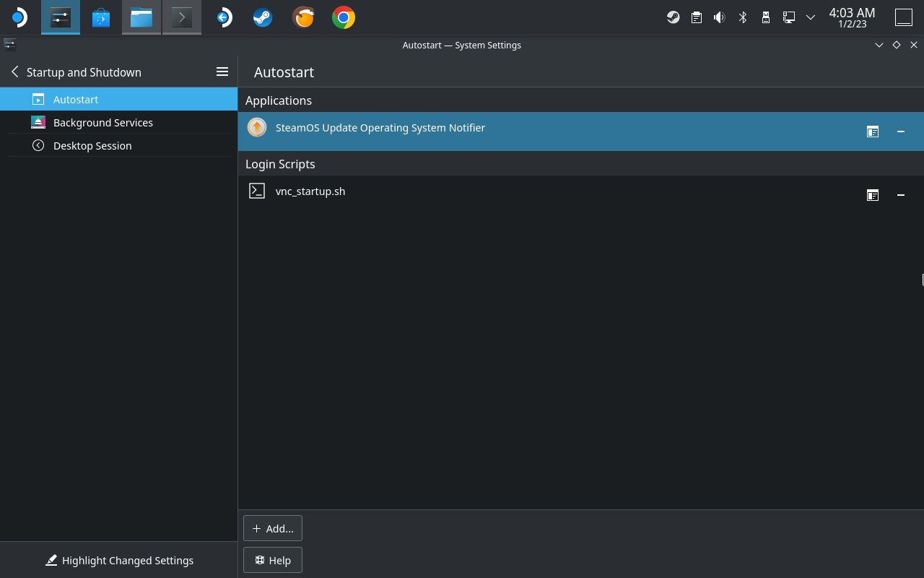This screenshot has width=924, height=578.
Task: Click Steam system tray icon
Action: (673, 17)
